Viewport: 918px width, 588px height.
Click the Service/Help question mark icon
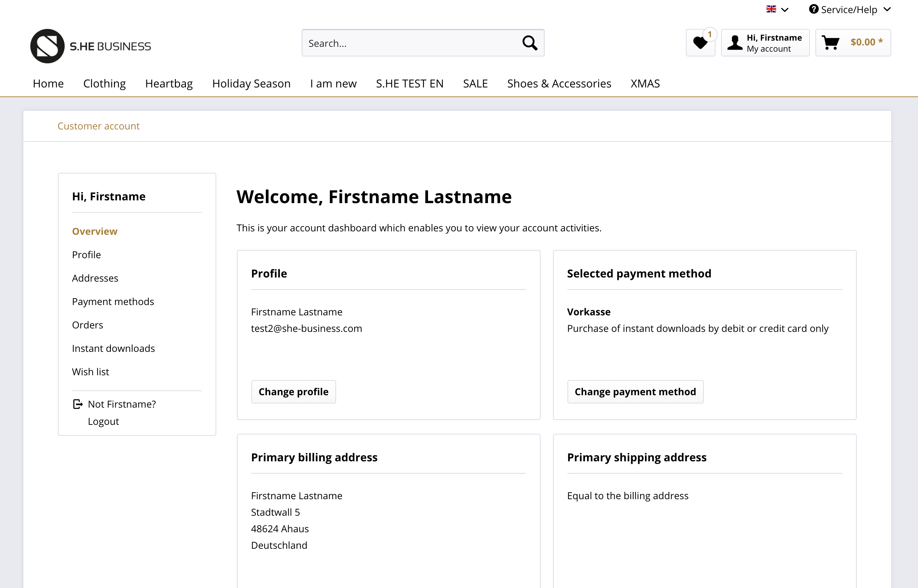click(813, 9)
